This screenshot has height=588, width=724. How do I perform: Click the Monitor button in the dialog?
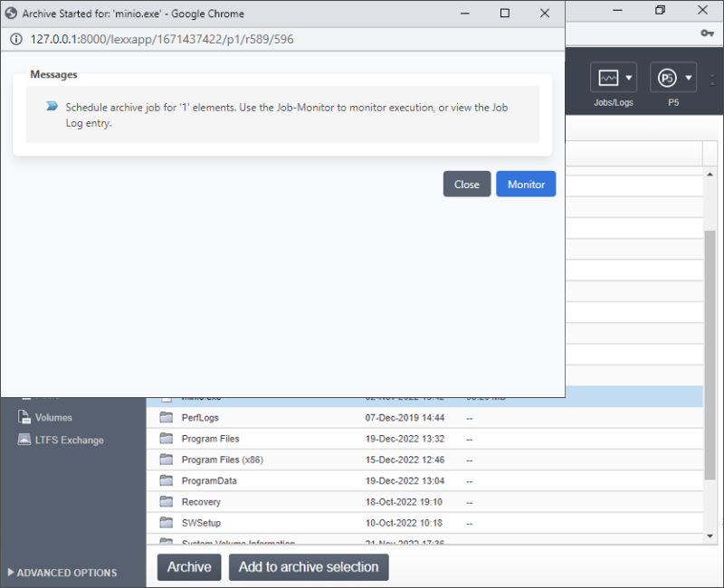click(x=526, y=185)
